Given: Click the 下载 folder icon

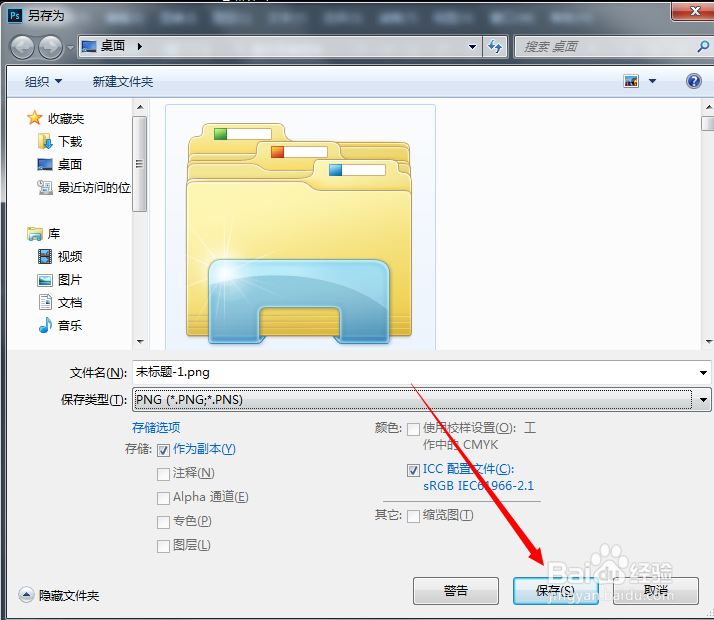Looking at the screenshot, I should [x=45, y=141].
